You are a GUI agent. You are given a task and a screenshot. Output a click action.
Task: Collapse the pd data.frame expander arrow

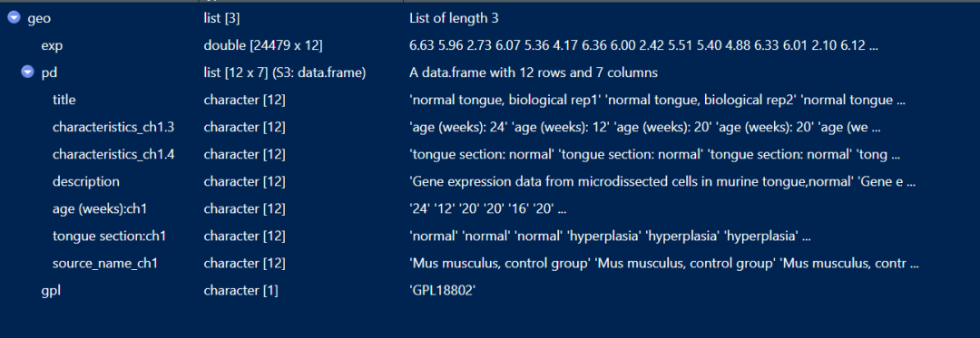pyautogui.click(x=27, y=73)
